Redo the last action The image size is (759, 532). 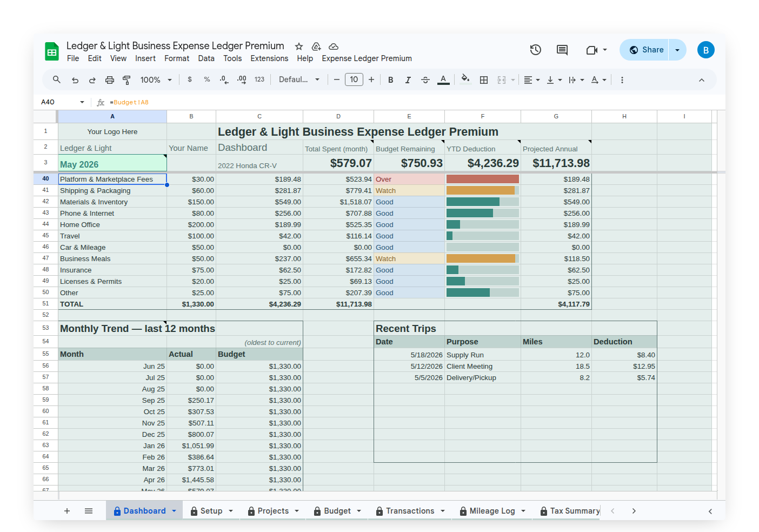[92, 80]
